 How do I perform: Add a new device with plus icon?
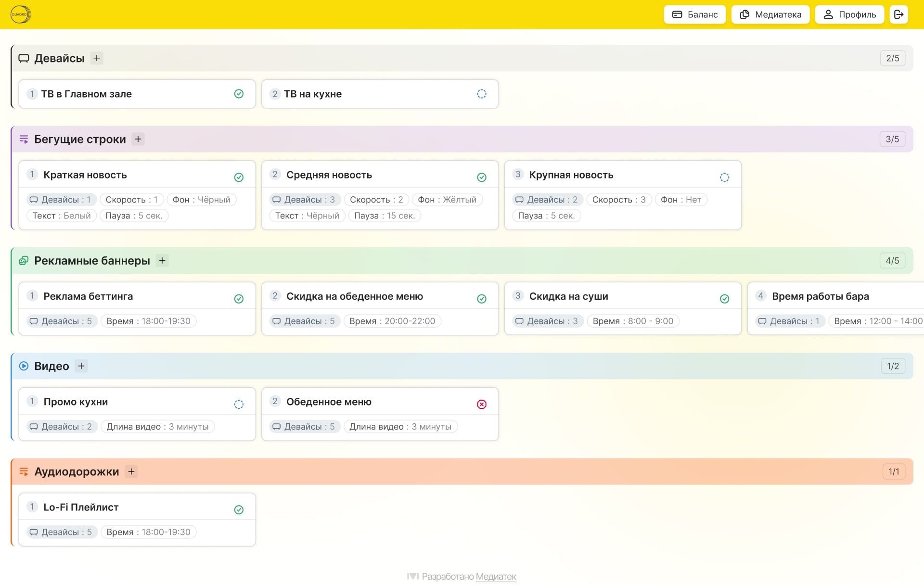pyautogui.click(x=97, y=58)
